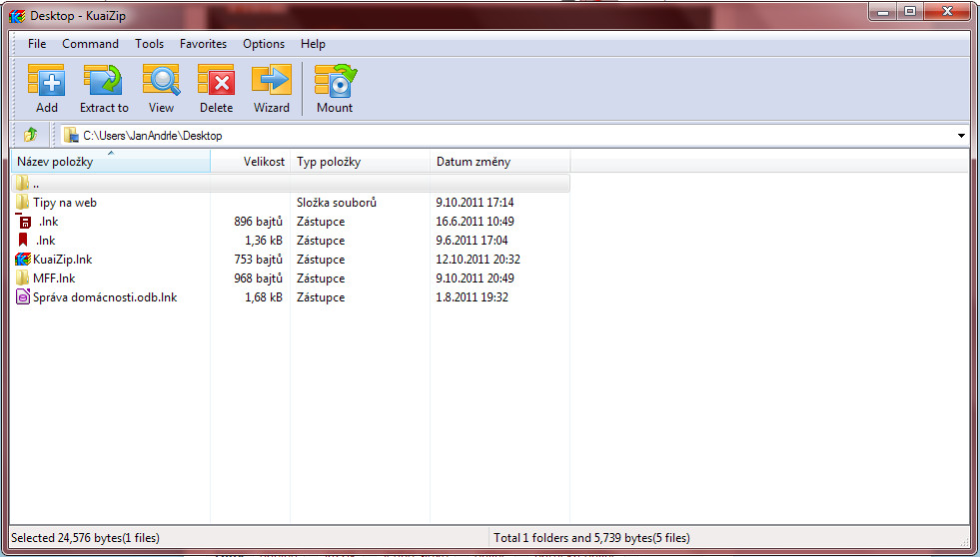
Task: Select the 'KuaiZip.lnk' file name
Action: tap(63, 260)
